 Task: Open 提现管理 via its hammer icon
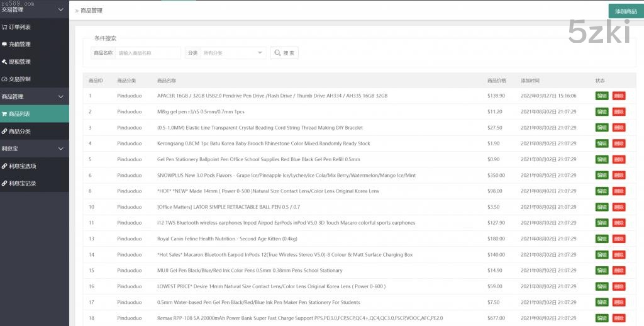4,62
